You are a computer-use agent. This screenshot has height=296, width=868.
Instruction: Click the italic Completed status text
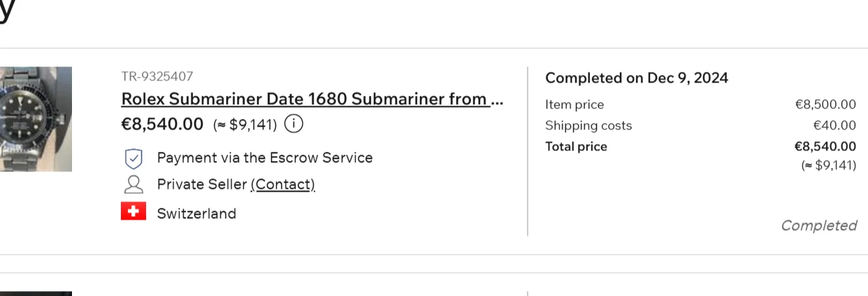[x=818, y=225]
